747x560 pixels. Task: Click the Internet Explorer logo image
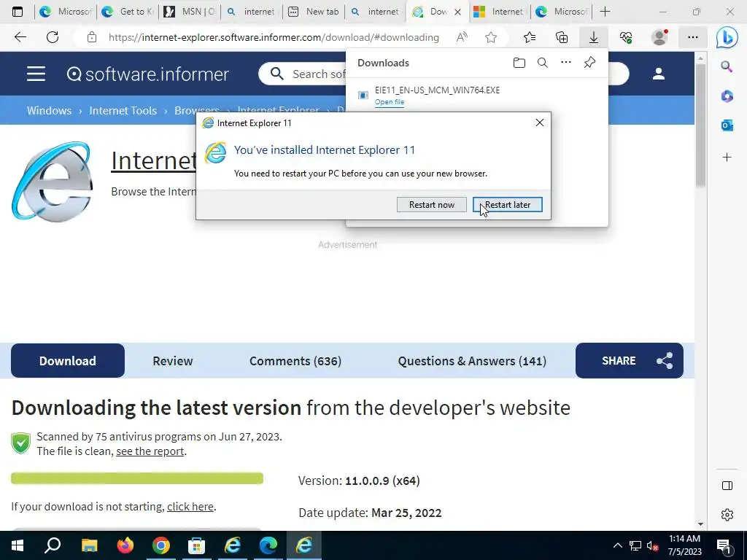click(53, 182)
